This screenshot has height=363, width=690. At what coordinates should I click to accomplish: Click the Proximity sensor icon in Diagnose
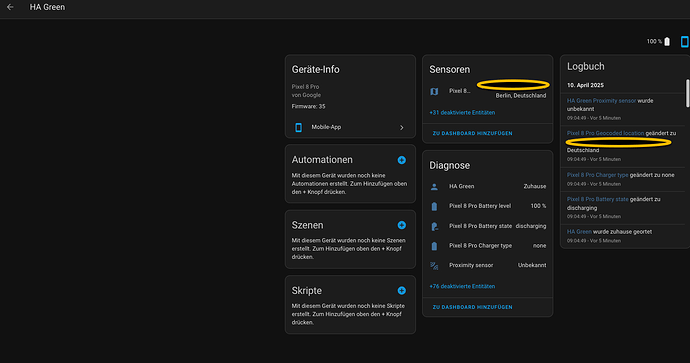point(434,266)
